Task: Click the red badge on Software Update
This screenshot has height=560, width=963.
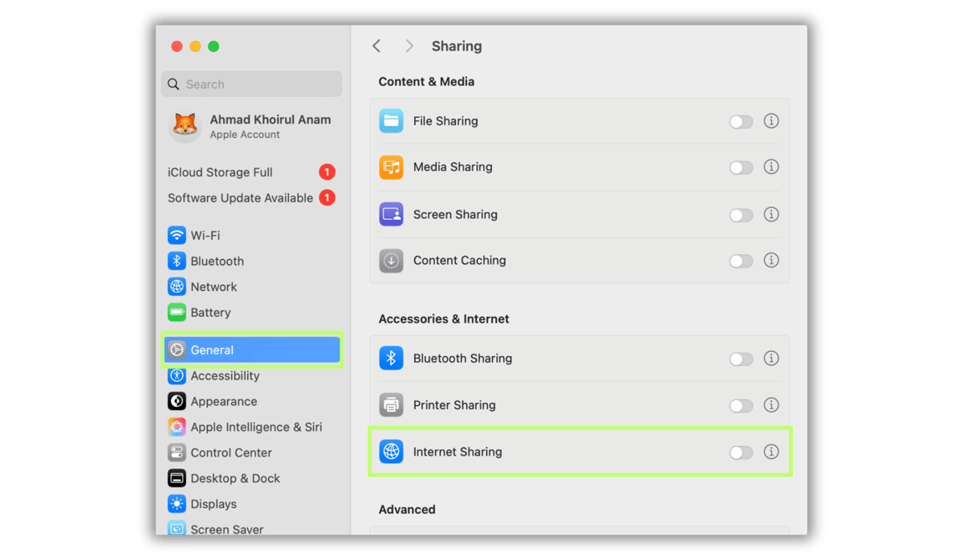Action: coord(327,197)
